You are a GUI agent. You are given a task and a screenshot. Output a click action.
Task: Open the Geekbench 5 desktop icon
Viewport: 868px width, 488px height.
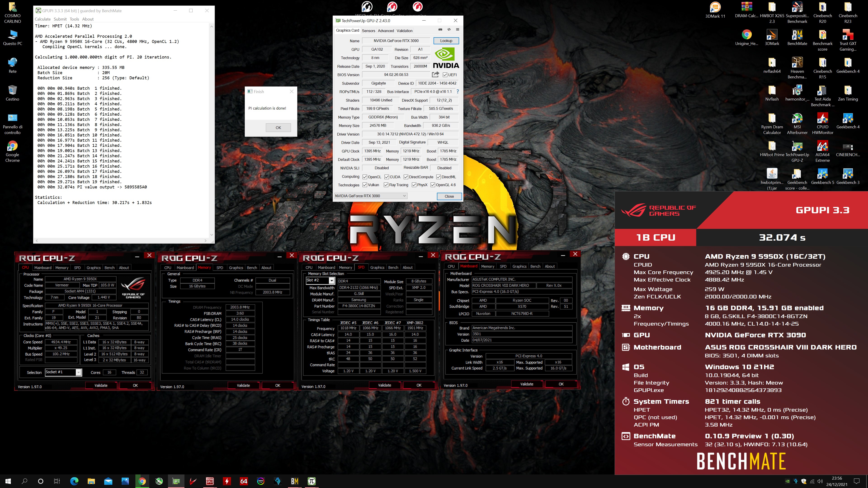click(x=823, y=176)
